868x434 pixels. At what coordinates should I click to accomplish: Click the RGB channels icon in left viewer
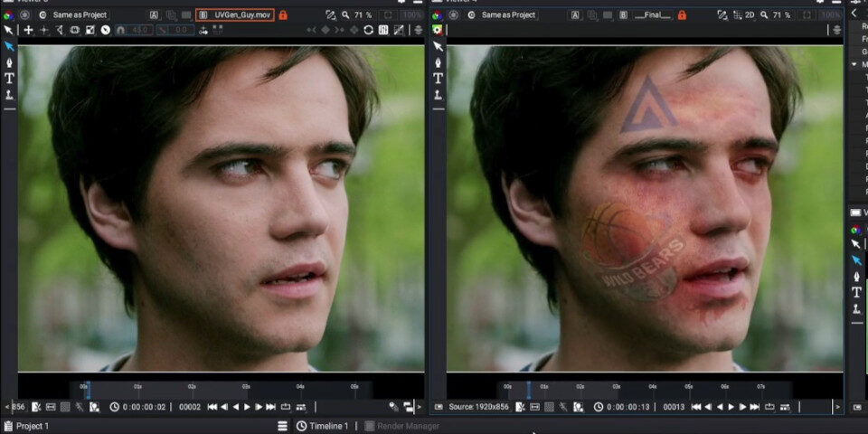8,15
